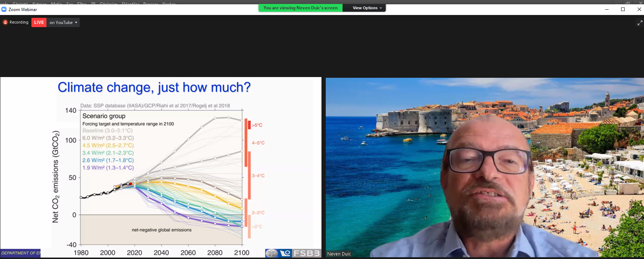Click the round globe emblem on the slide footer
Viewport: 644px width, 259px height.
(271, 253)
